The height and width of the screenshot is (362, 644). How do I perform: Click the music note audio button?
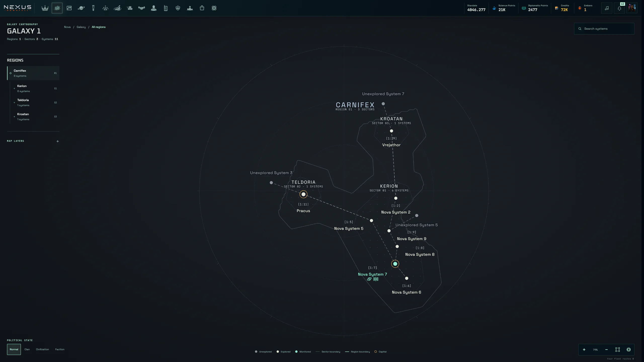pos(607,8)
